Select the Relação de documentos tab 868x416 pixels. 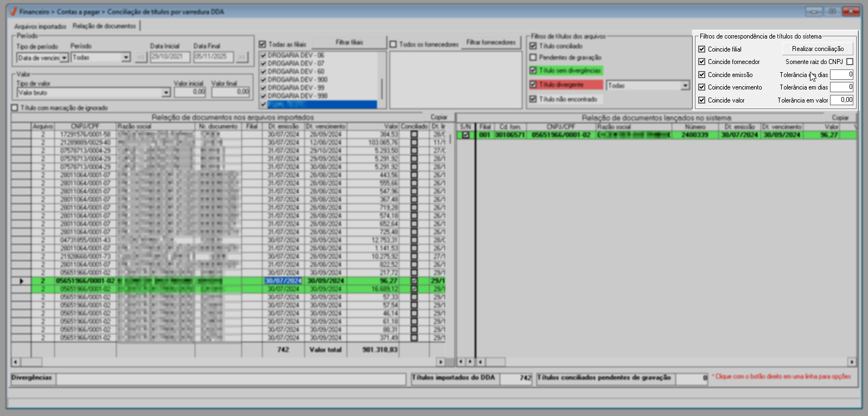(x=104, y=26)
